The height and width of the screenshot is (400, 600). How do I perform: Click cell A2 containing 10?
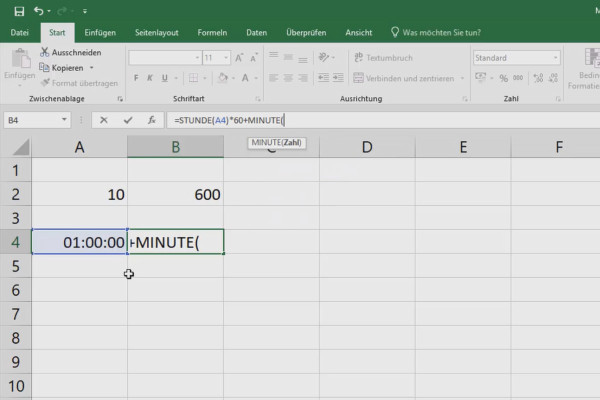click(79, 194)
